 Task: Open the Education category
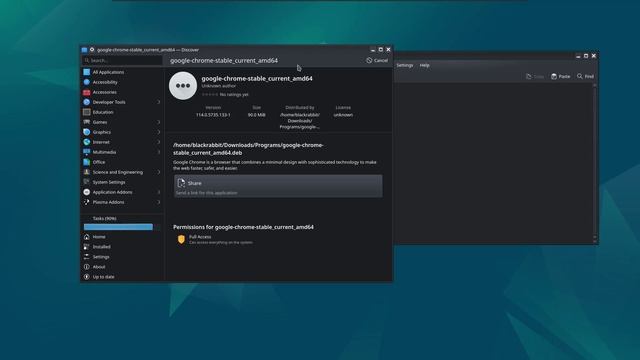122,112
